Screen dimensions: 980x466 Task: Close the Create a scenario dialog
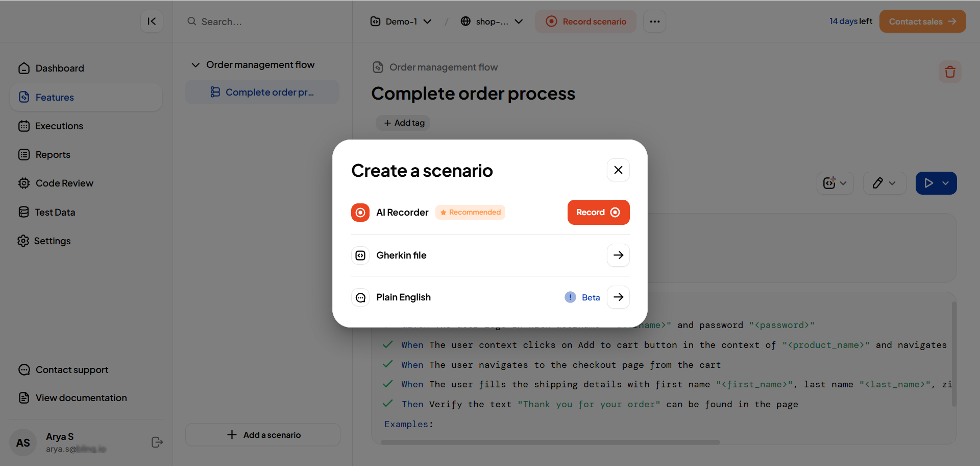pos(618,170)
